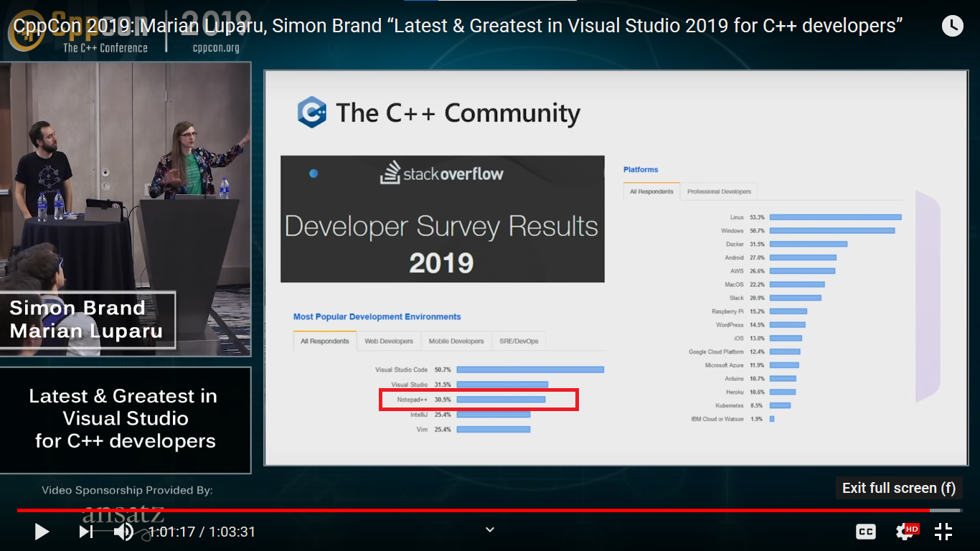
Task: Select the Mobile Developers tab
Action: pyautogui.click(x=456, y=341)
